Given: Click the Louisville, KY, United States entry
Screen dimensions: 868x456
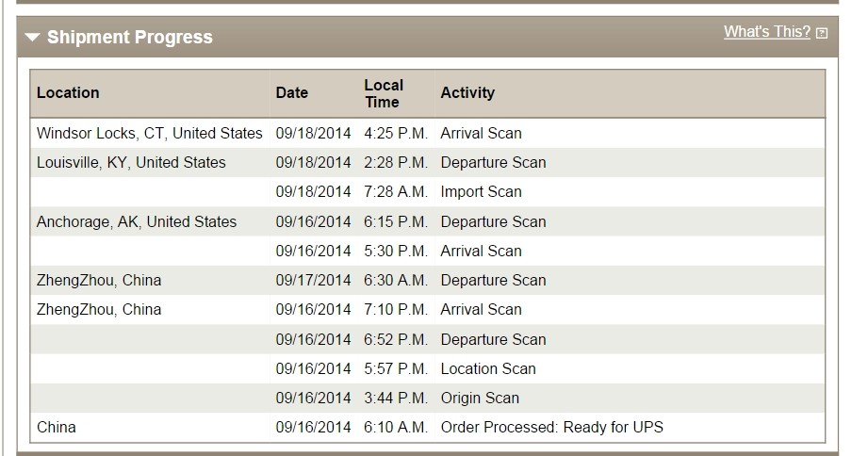Looking at the screenshot, I should [131, 162].
